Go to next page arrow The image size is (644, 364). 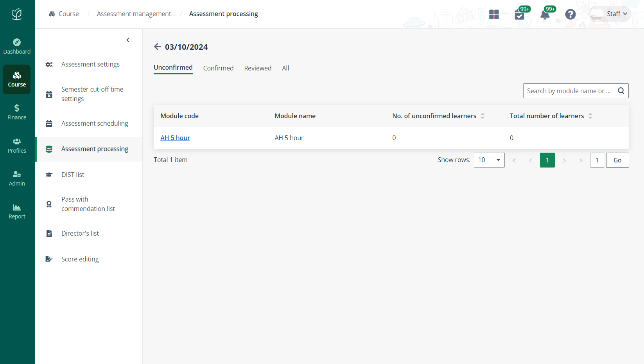[x=564, y=160]
